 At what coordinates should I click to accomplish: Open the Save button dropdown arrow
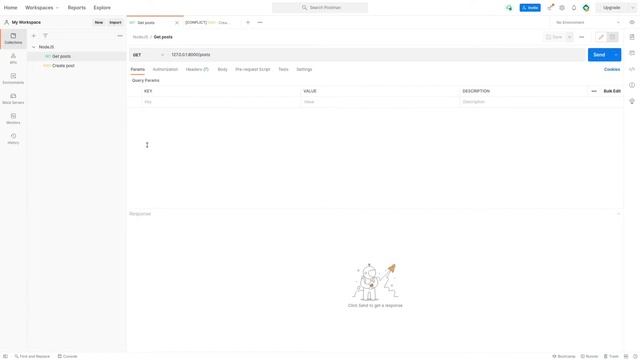point(569,37)
